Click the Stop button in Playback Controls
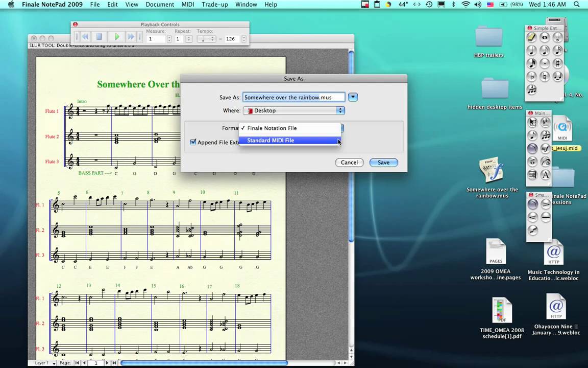The image size is (588, 368). click(x=100, y=36)
